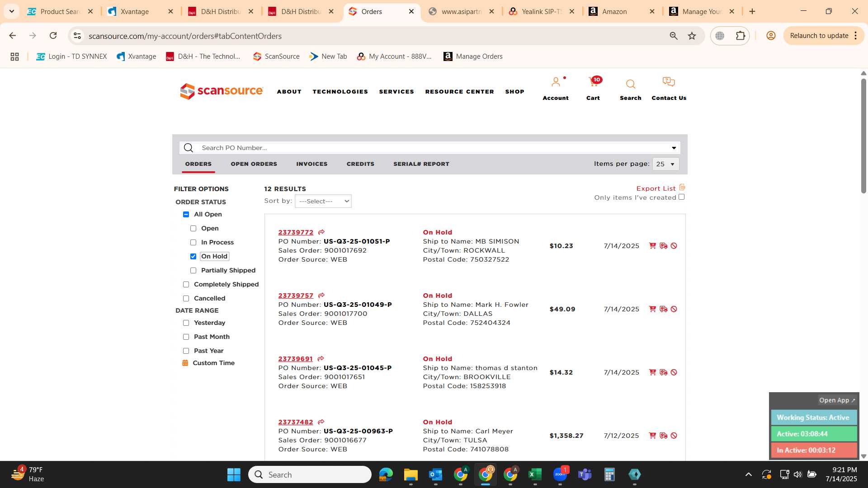This screenshot has width=868, height=488.
Task: Open the Items per page dropdown
Action: [665, 164]
